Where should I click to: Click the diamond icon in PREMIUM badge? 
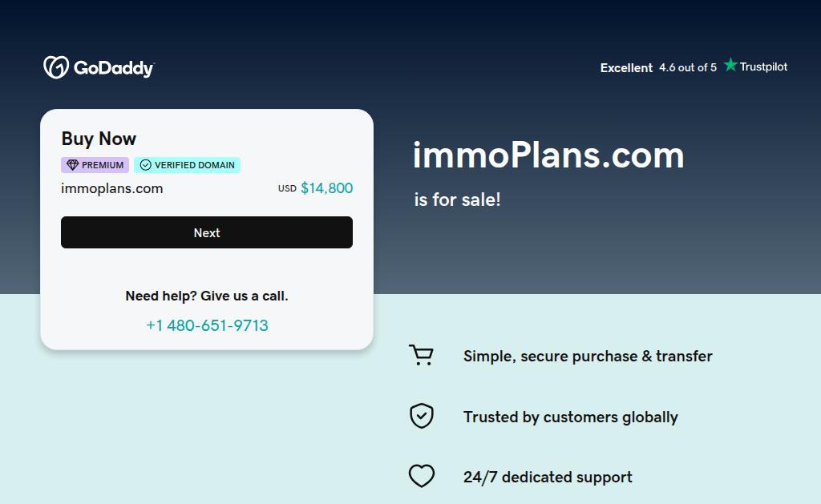[73, 165]
